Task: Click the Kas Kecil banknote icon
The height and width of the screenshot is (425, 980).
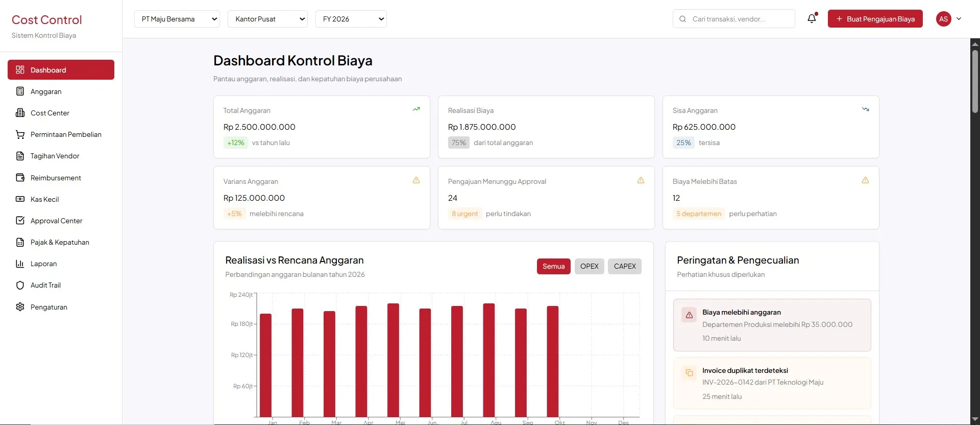Action: (x=20, y=199)
